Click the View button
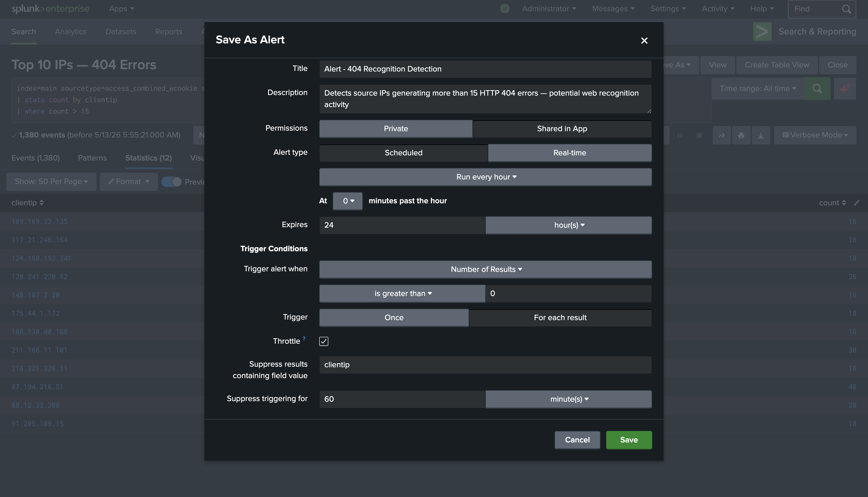Viewport: 868px width, 497px height. tap(717, 65)
